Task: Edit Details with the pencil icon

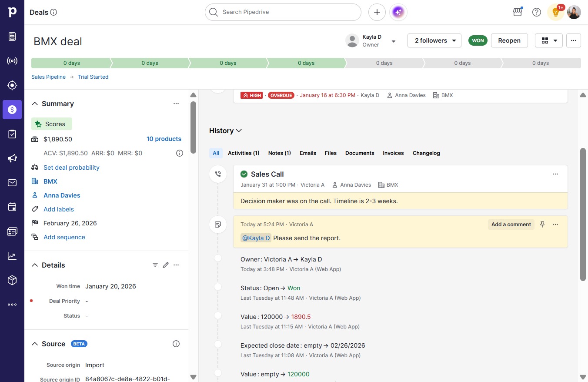Action: pyautogui.click(x=166, y=265)
